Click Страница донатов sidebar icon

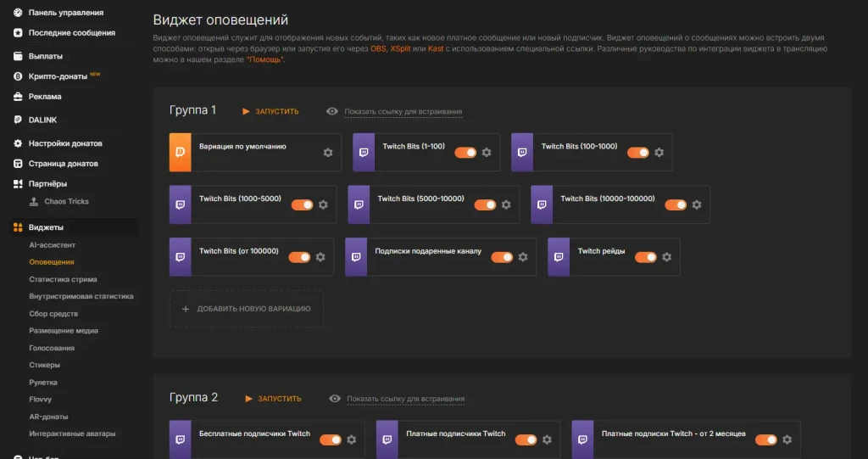[18, 164]
